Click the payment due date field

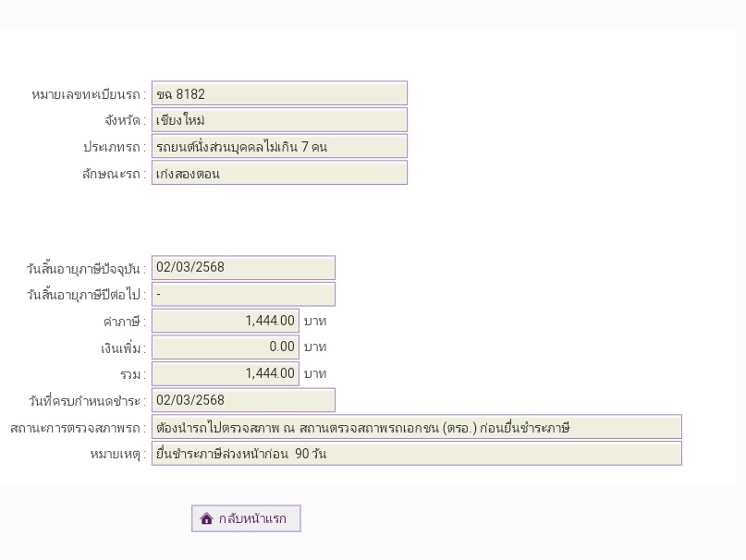coord(243,400)
